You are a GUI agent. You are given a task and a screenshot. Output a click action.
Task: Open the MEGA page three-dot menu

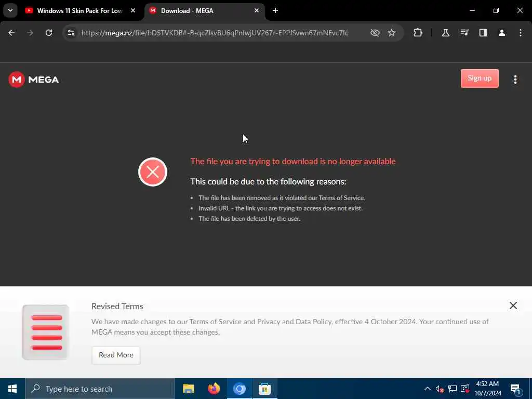(x=515, y=79)
